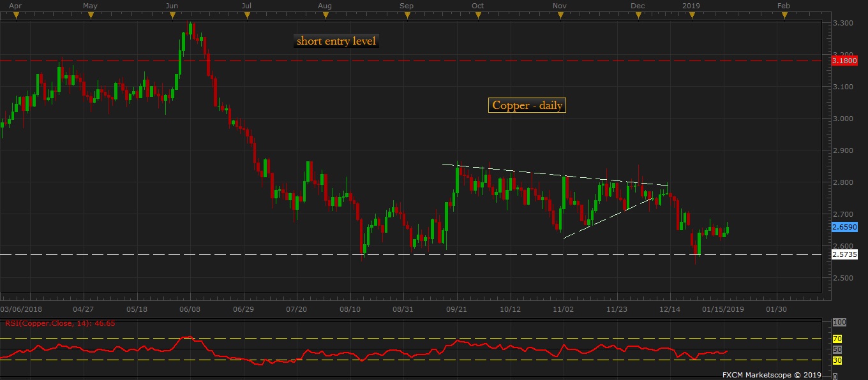Screen dimensions: 868x380
Task: Click the May month marker triangle
Action: coord(89,15)
